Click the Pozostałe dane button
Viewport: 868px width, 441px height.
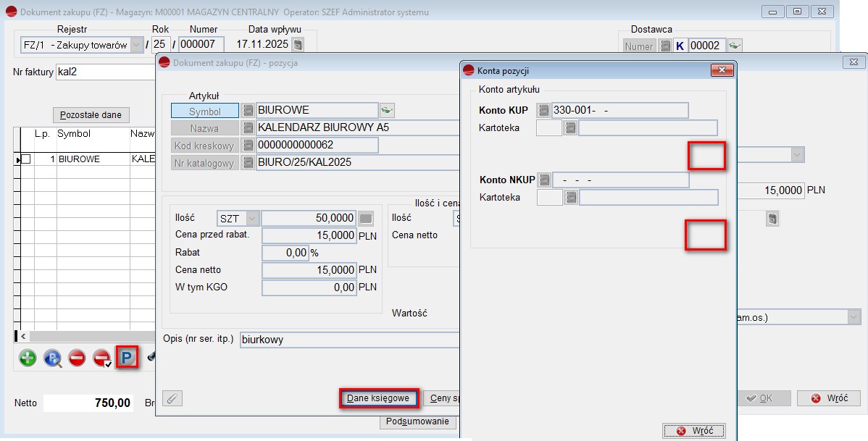[x=91, y=115]
